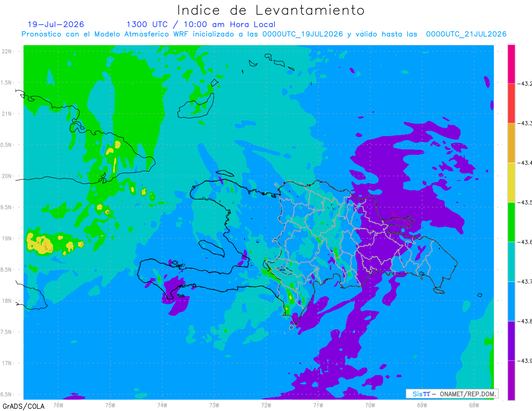The image size is (532, 411).
Task: Click the "0.5N" latitude label
Action: click(6, 145)
